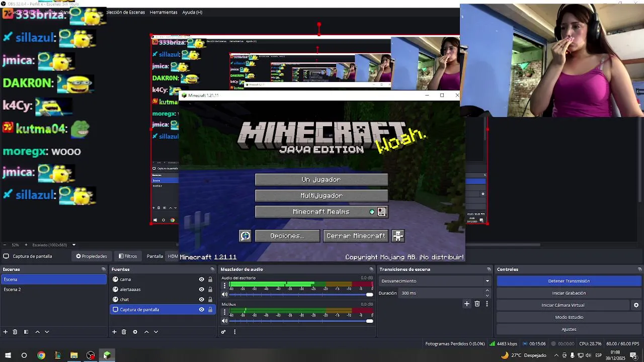Select Escena in scenes list
Viewport: 644px width, 362px height.
(53, 280)
